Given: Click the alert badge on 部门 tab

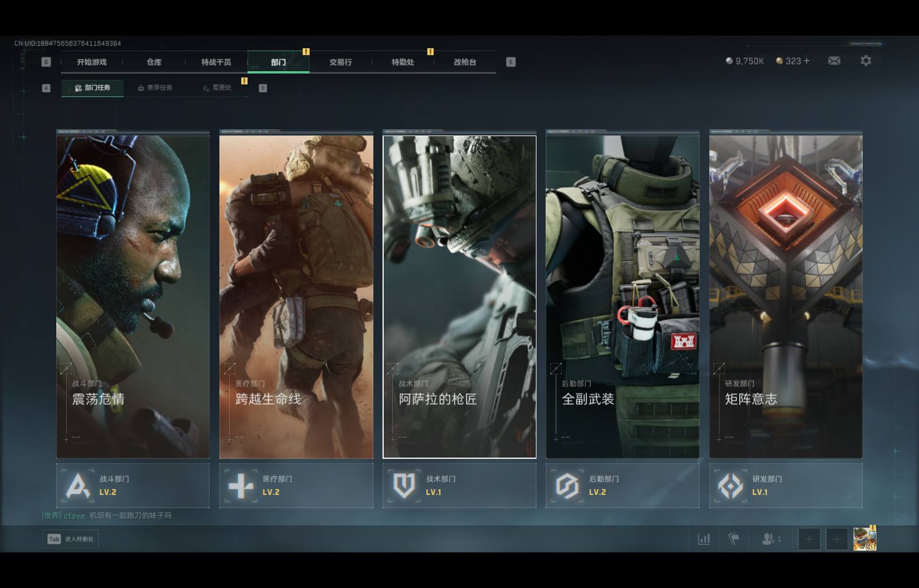Looking at the screenshot, I should tap(306, 52).
